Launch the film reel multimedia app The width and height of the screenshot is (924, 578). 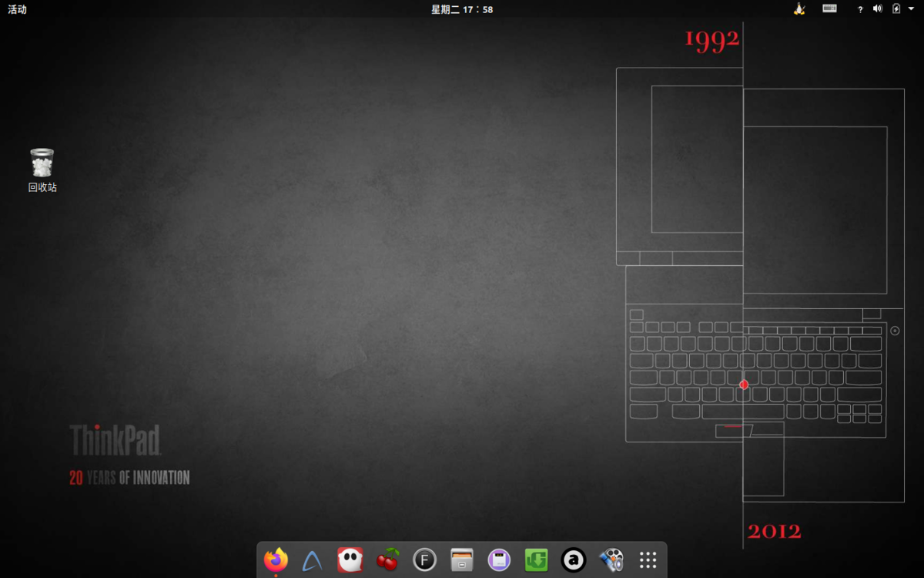coord(611,560)
